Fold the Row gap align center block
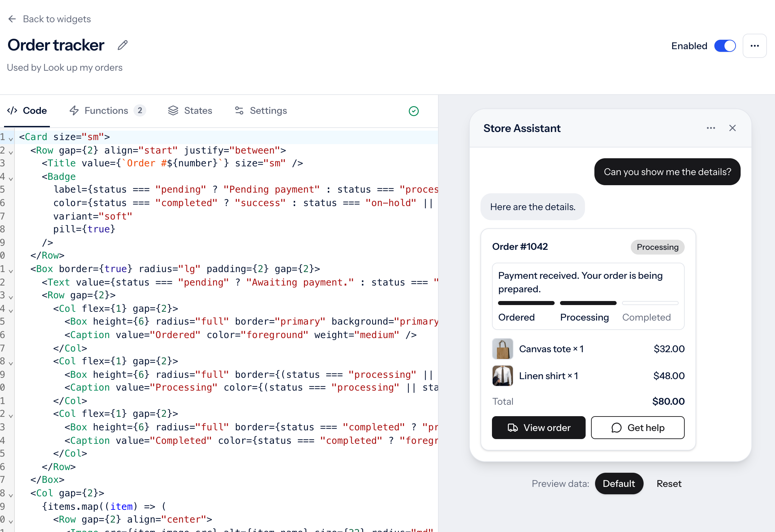The height and width of the screenshot is (532, 775). pyautogui.click(x=11, y=521)
